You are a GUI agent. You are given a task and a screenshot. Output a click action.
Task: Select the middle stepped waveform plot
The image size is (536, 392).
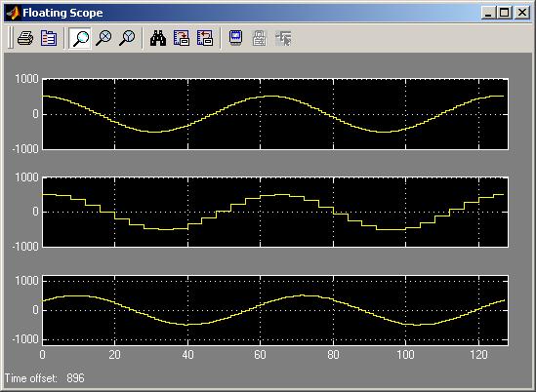coord(275,212)
